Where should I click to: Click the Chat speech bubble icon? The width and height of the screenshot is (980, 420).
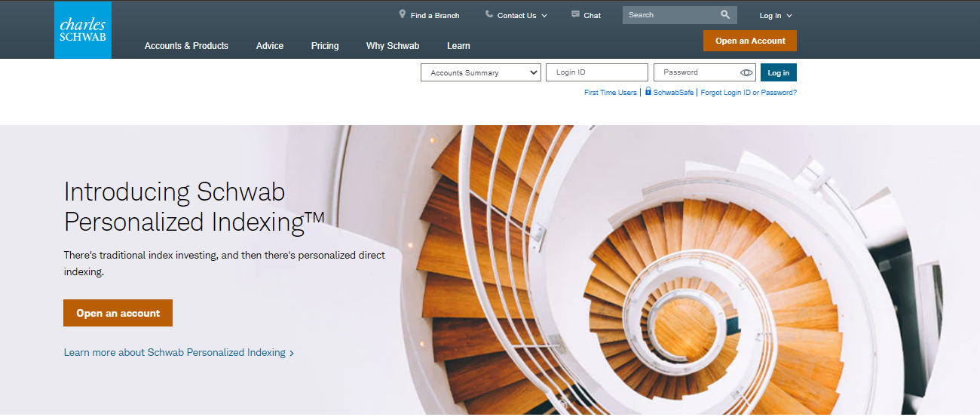click(576, 14)
